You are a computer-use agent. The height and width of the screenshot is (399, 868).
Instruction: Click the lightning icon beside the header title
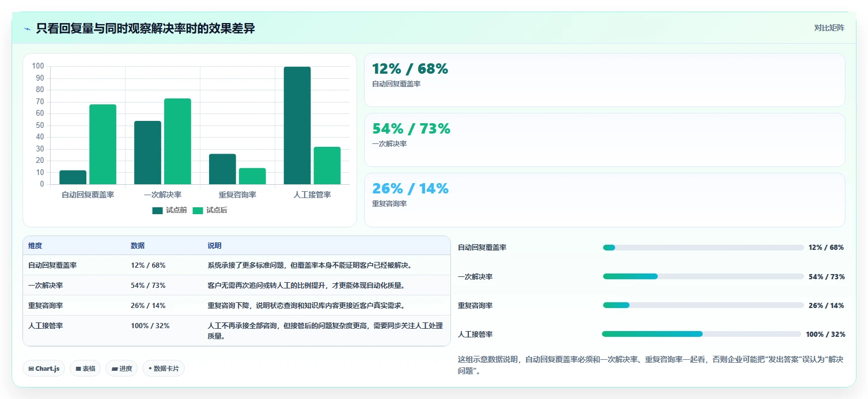click(27, 29)
